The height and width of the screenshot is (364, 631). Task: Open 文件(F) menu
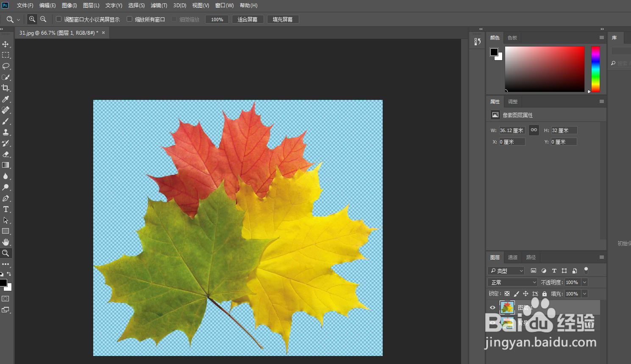point(25,6)
